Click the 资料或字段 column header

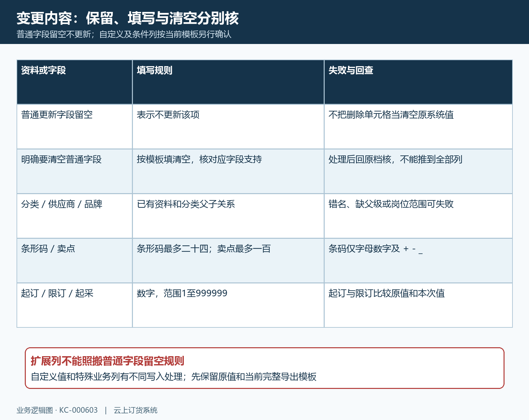click(75, 82)
